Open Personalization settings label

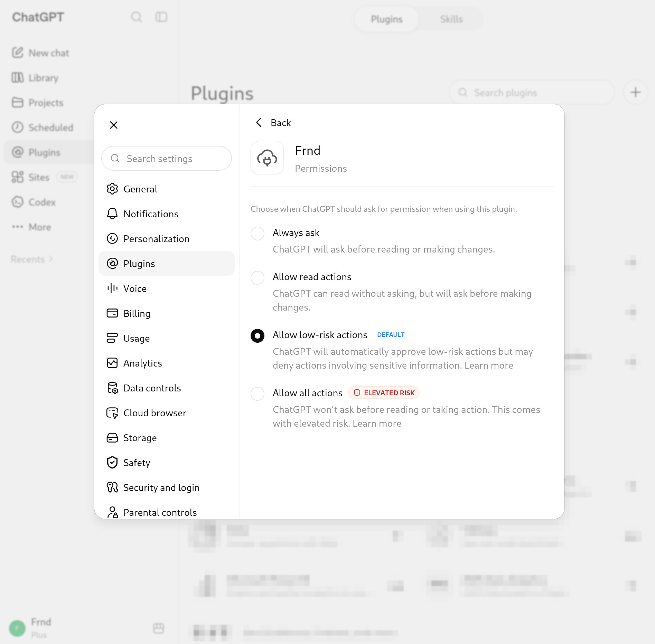157,239
